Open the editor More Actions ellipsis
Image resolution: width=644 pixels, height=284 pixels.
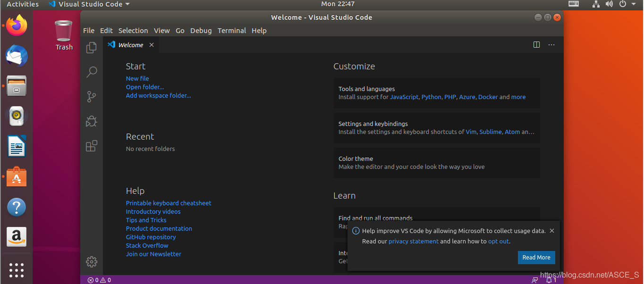(551, 45)
